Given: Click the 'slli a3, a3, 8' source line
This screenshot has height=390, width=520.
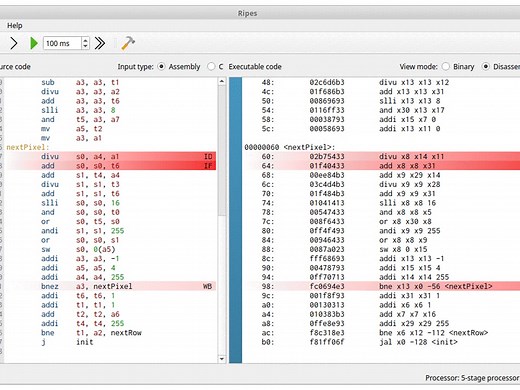Looking at the screenshot, I should [x=111, y=110].
